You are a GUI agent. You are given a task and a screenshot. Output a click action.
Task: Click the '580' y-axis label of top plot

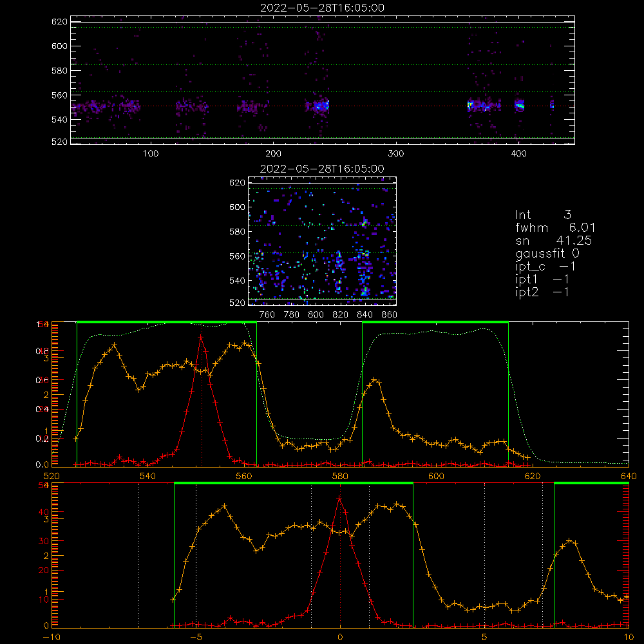click(59, 71)
